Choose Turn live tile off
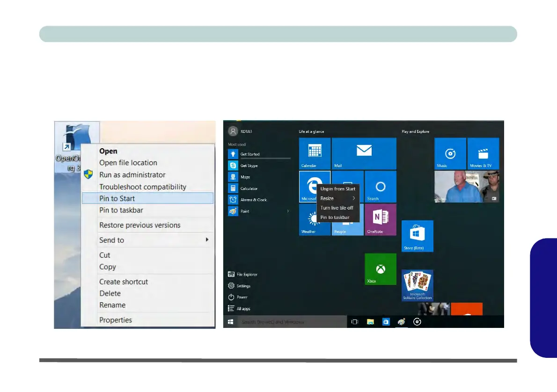The width and height of the screenshot is (557, 392). pyautogui.click(x=338, y=208)
